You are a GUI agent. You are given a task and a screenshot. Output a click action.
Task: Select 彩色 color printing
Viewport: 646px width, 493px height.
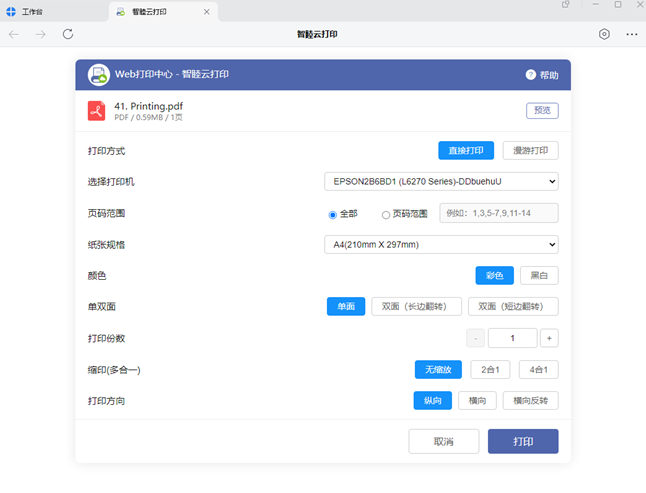tap(494, 275)
